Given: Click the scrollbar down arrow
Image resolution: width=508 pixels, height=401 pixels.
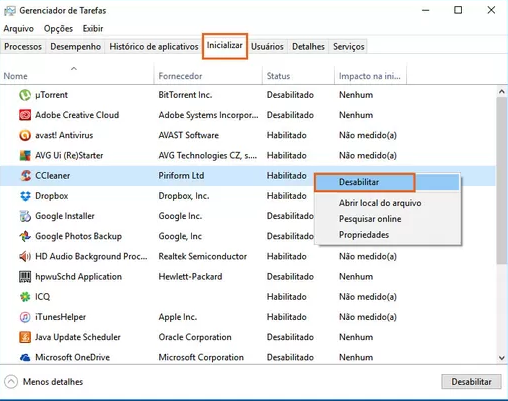Looking at the screenshot, I should (x=502, y=358).
